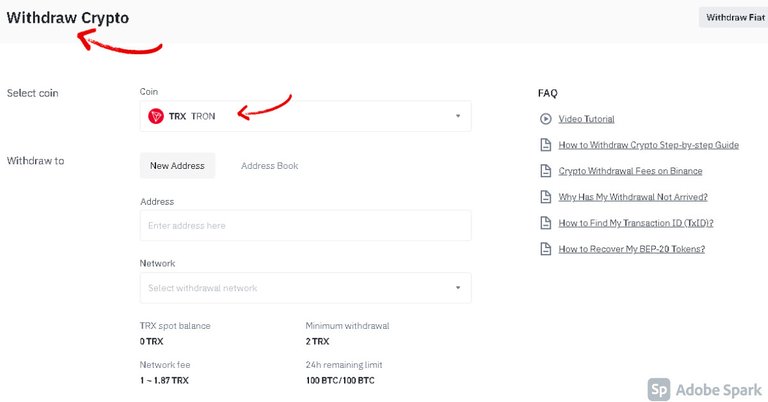Open How to Find My Transaction ID link
Screen dimensions: 768x402
(636, 223)
